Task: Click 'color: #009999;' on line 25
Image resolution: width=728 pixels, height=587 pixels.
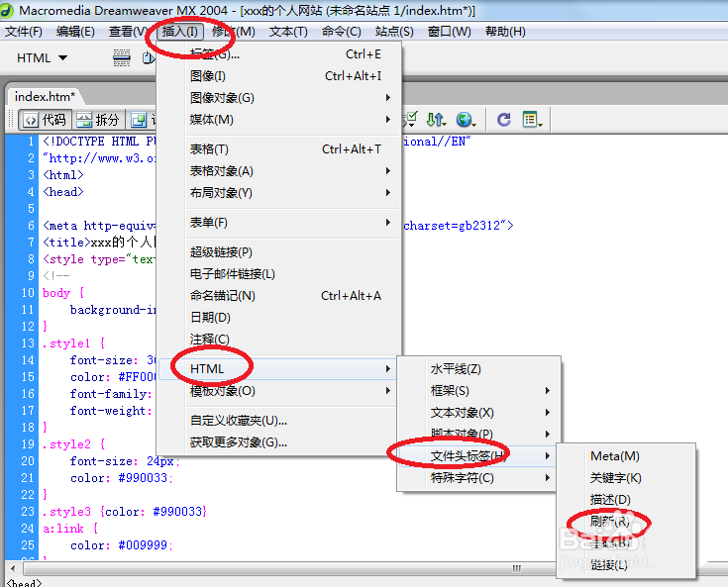Action: coord(122,545)
